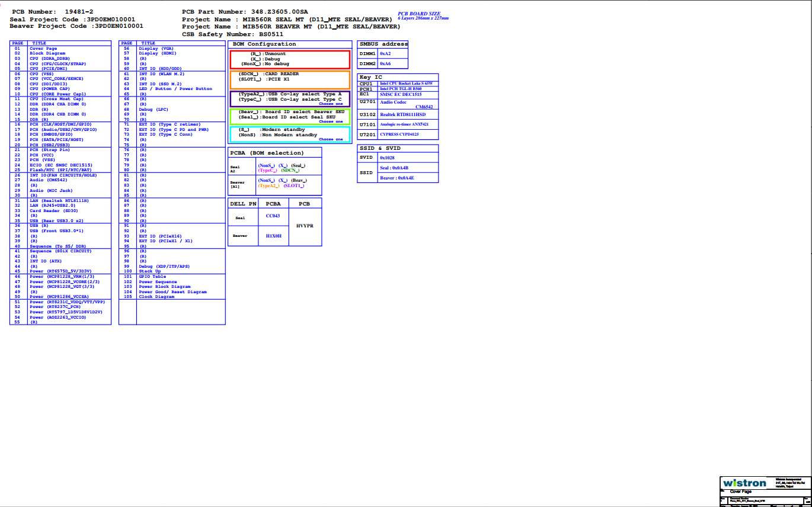
Task: Select 'EXT IO (PCIeX16)' entry
Action: 160,236
